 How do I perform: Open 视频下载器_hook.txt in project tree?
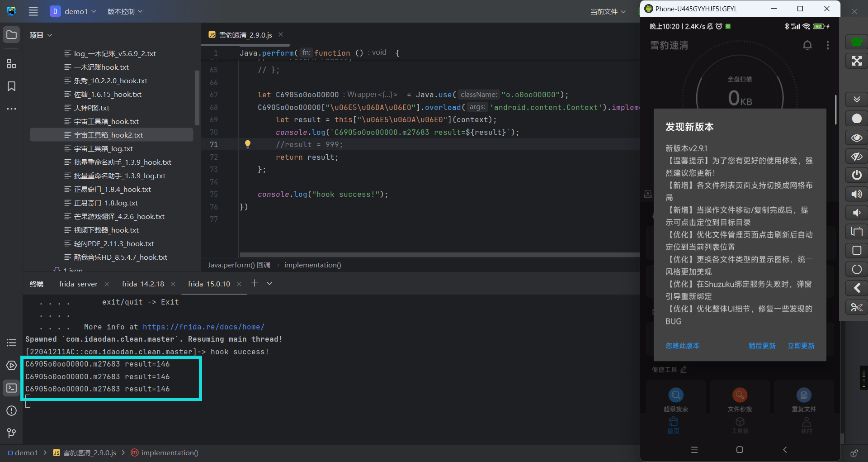(106, 230)
